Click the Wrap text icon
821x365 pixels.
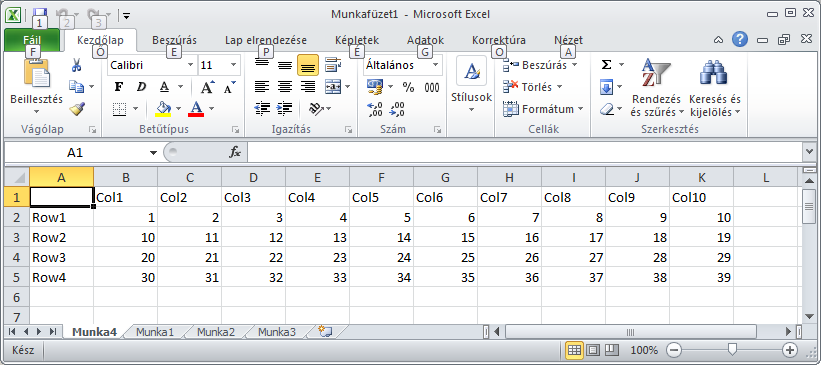point(333,65)
